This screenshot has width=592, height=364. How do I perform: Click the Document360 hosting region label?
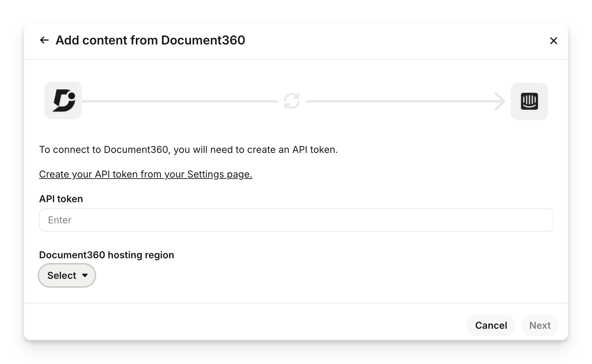tap(106, 255)
